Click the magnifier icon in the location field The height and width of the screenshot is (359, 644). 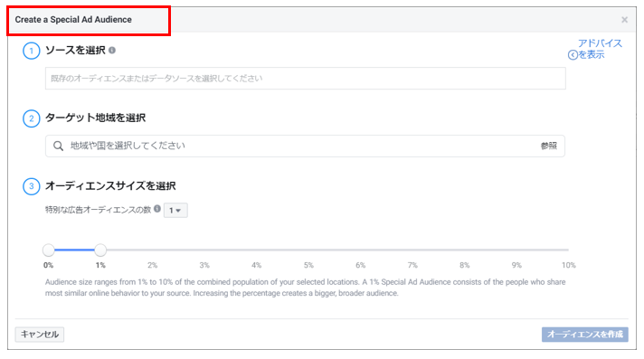[58, 146]
